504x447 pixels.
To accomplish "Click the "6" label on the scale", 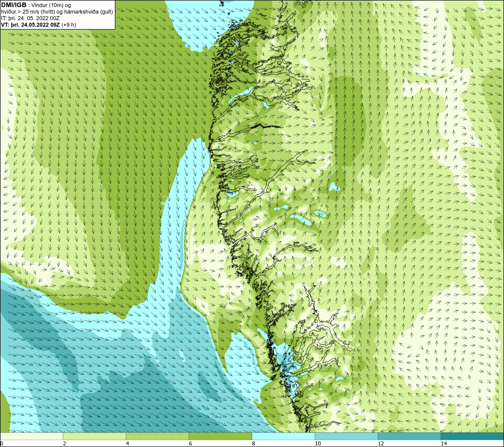I will click(x=191, y=443).
